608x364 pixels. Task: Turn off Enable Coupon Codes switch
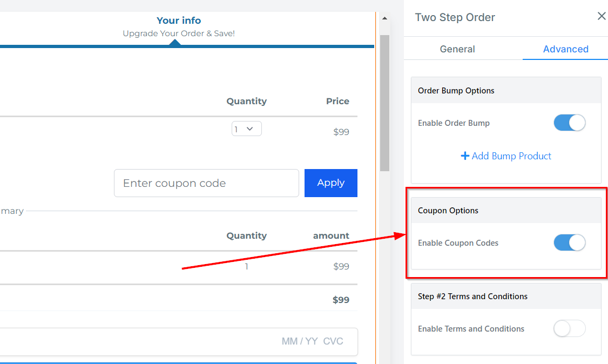click(569, 243)
